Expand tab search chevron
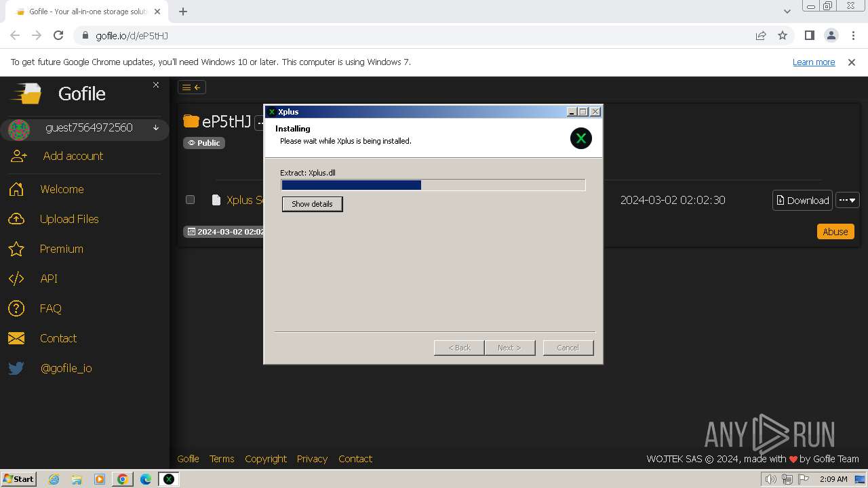 click(x=787, y=12)
